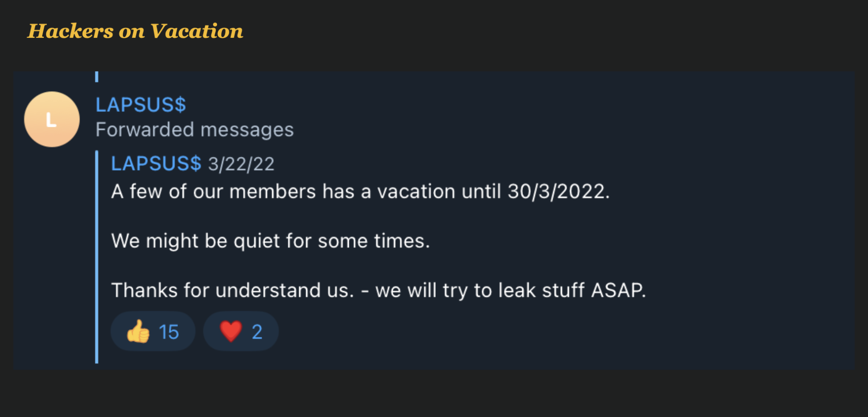The width and height of the screenshot is (868, 417).
Task: Click the "Forwarded messages" label
Action: tap(194, 129)
